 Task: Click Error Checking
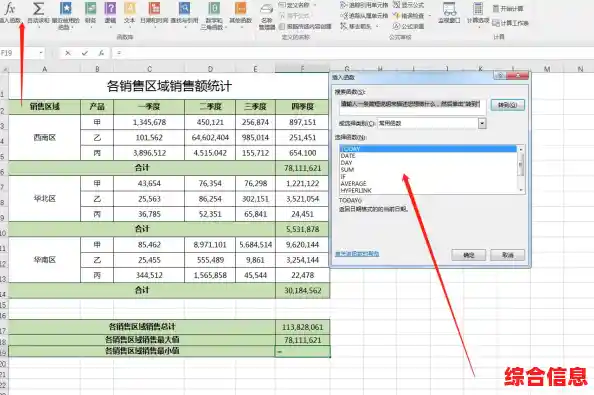click(x=408, y=16)
